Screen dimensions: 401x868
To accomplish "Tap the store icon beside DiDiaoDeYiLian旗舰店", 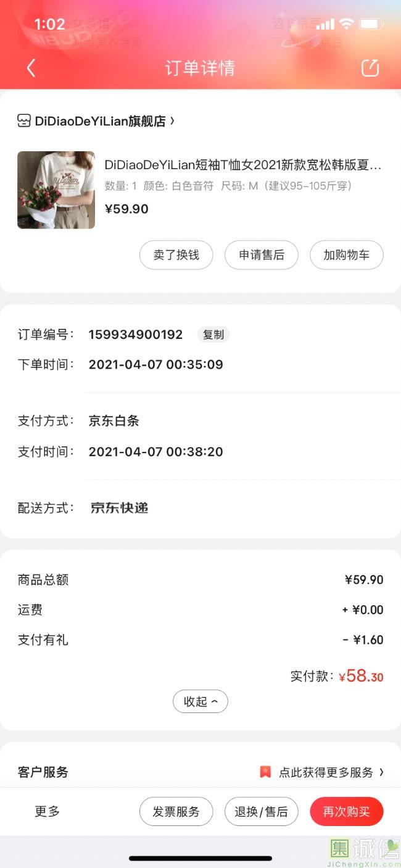I will tap(24, 121).
